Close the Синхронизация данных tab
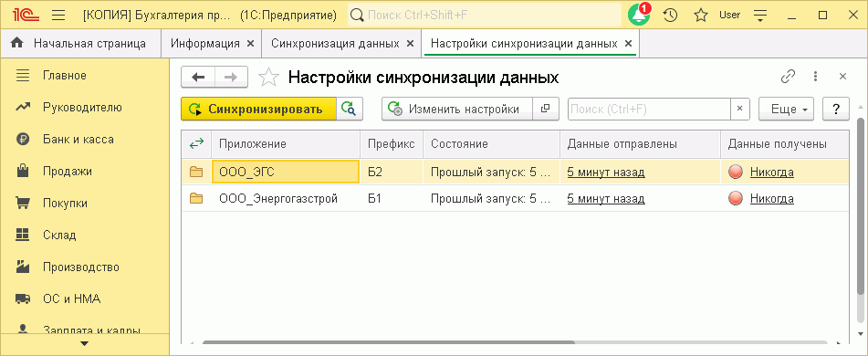The height and width of the screenshot is (356, 868). (410, 43)
